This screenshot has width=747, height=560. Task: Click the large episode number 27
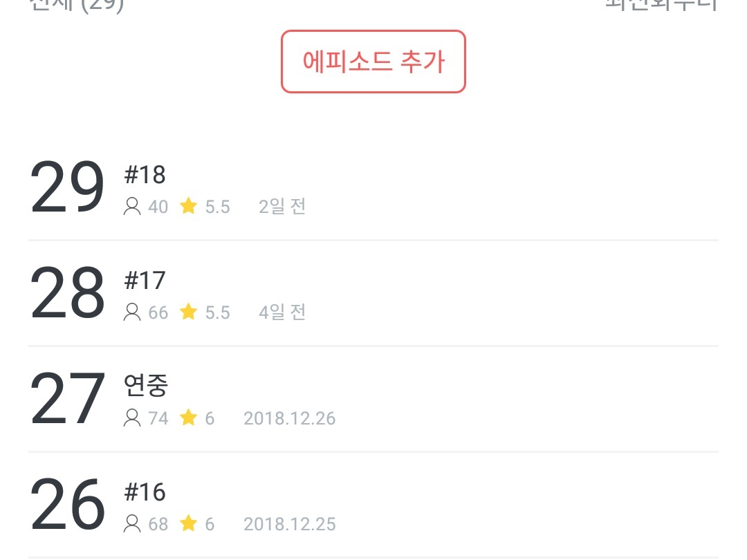(x=67, y=400)
